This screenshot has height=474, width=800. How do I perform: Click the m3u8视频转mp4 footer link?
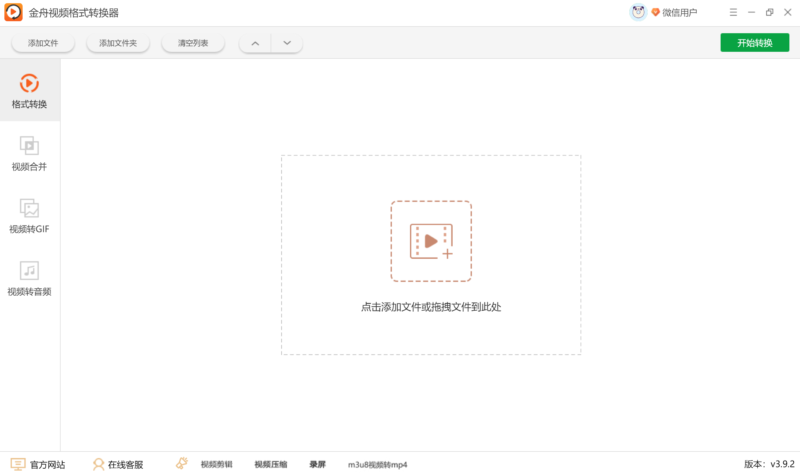377,464
